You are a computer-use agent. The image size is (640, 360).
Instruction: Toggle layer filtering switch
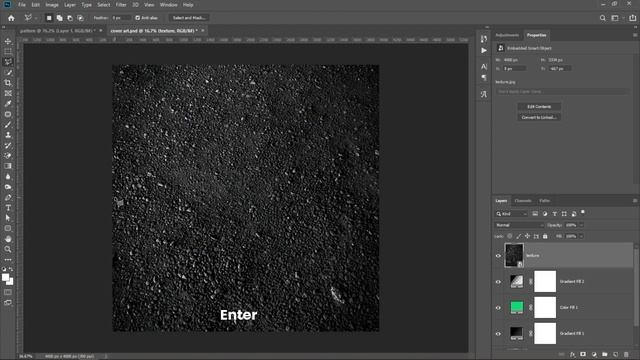(x=583, y=212)
